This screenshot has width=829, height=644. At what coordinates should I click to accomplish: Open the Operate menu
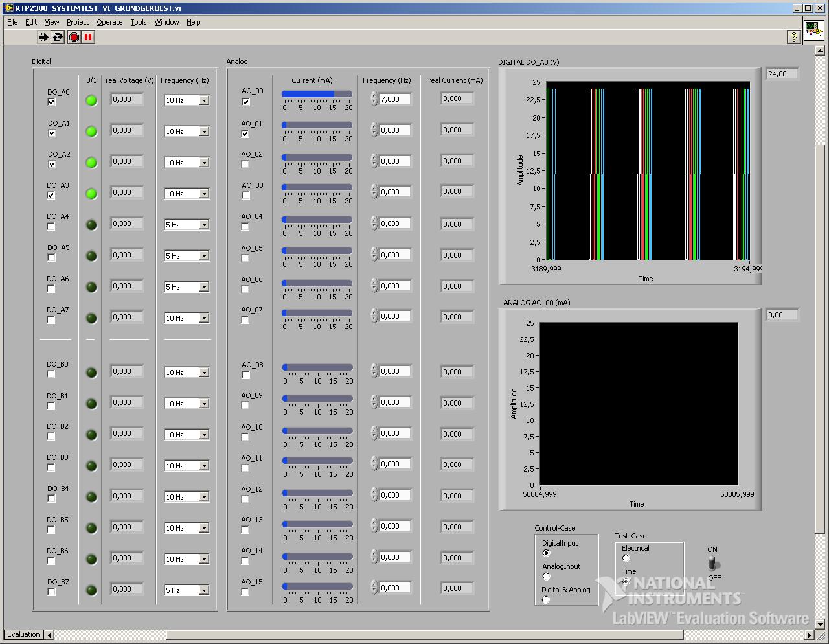click(109, 22)
